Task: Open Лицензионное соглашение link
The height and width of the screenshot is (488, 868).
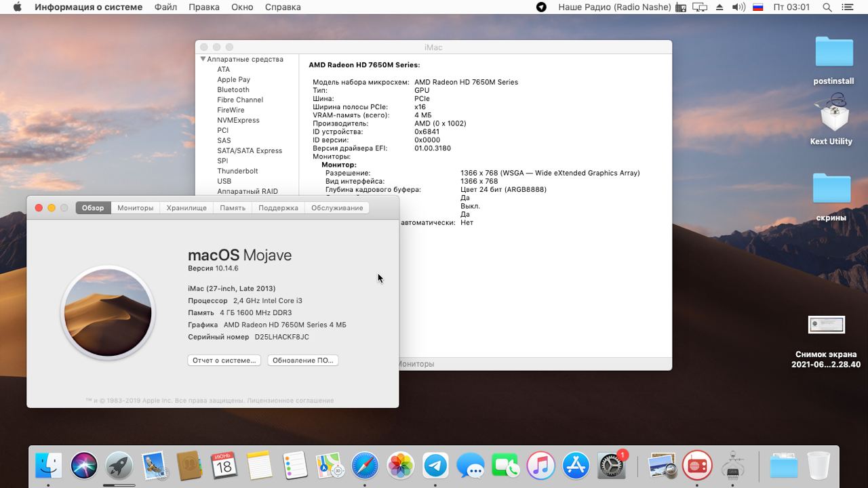Action: [x=290, y=401]
